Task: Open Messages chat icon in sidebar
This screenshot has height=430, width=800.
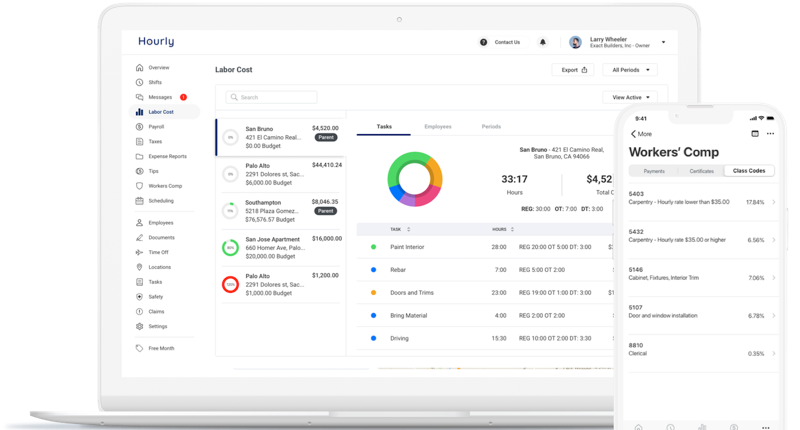Action: tap(139, 97)
